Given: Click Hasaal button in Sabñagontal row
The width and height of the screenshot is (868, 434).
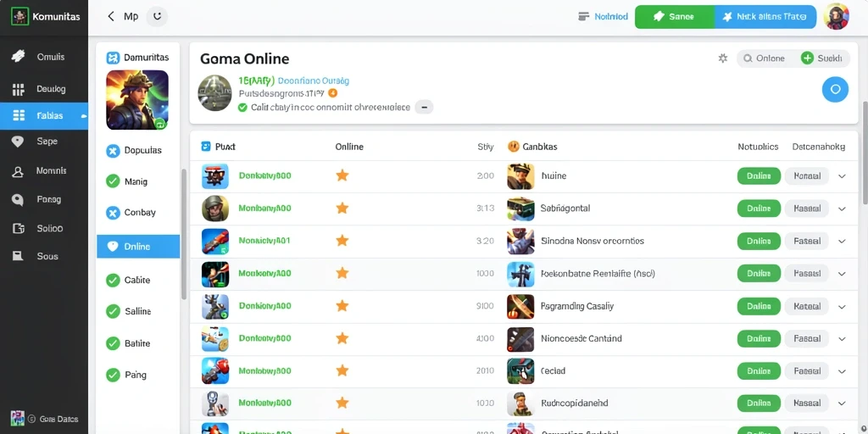Looking at the screenshot, I should click(807, 209).
